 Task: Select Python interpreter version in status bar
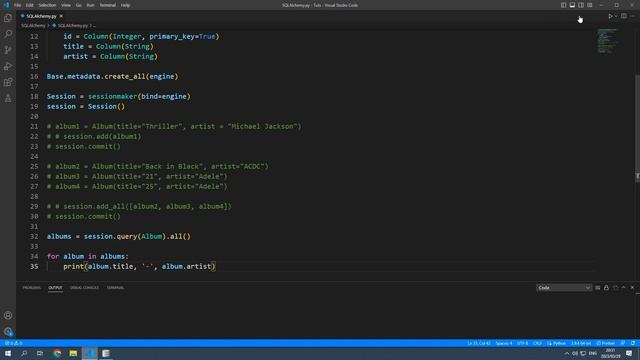581,343
